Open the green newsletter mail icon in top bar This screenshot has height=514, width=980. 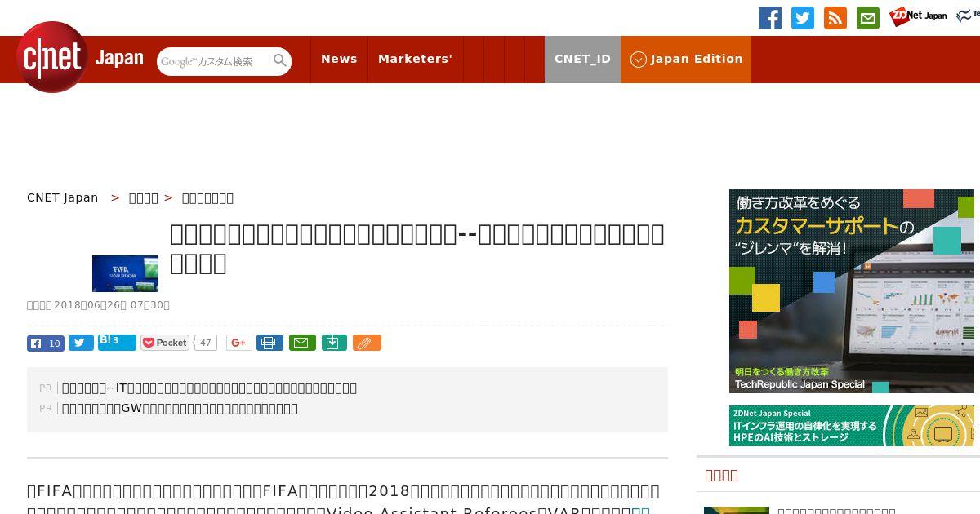tap(868, 18)
